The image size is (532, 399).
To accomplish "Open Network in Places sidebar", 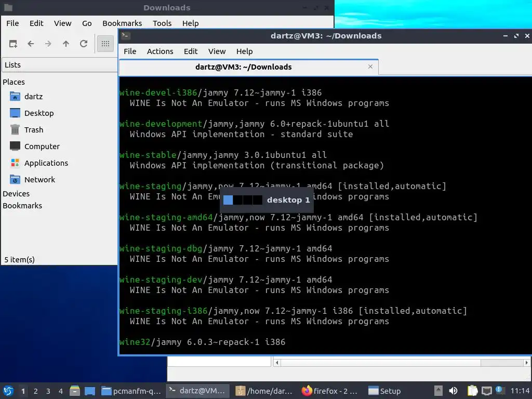I will coord(39,180).
